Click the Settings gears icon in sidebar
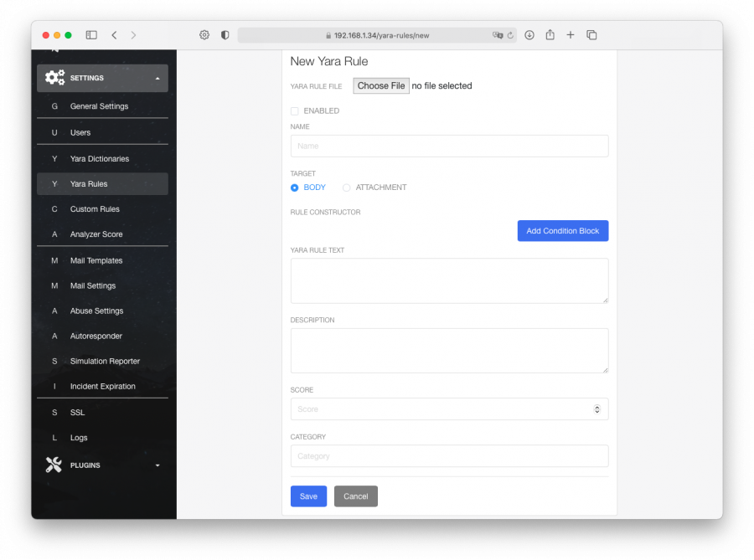The height and width of the screenshot is (560, 754). pos(54,78)
